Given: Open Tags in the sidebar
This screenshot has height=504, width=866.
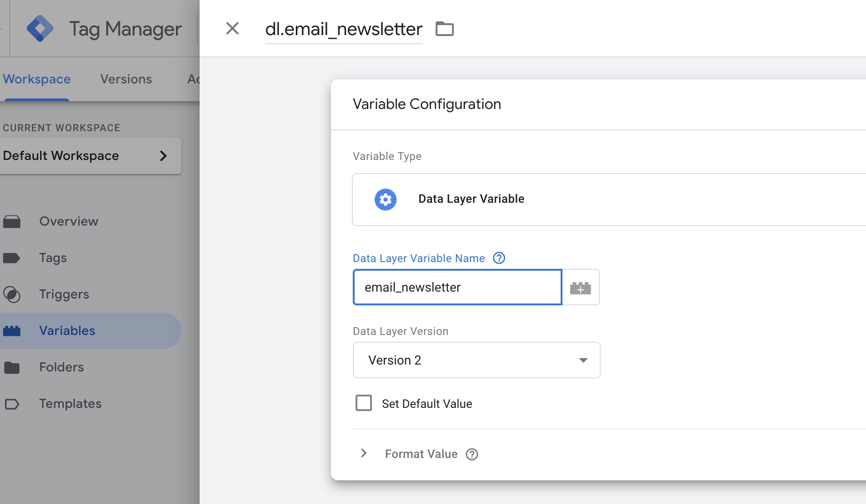Looking at the screenshot, I should tap(53, 258).
